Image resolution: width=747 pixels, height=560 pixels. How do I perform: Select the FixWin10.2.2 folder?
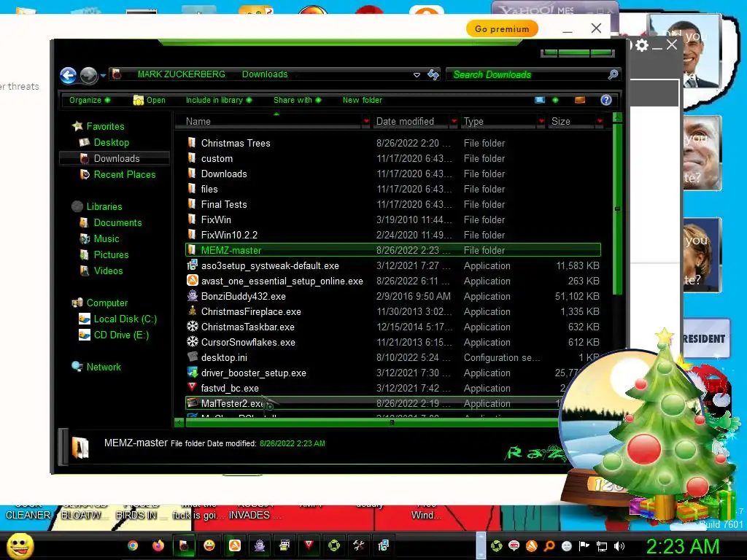point(228,235)
